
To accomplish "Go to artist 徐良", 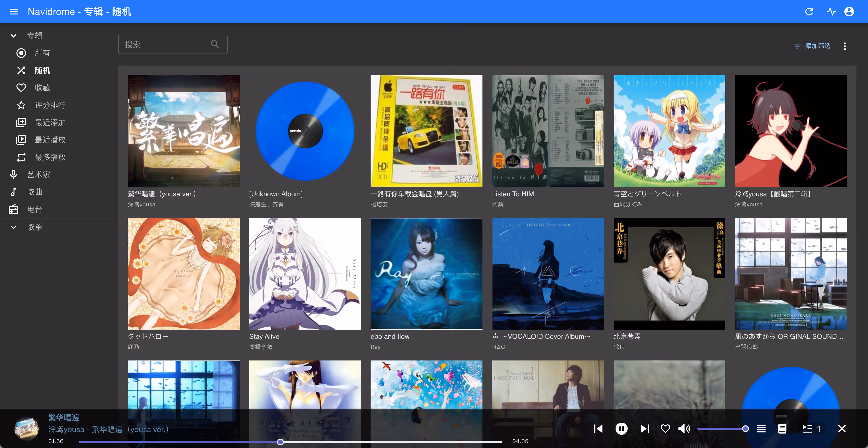I will [619, 347].
